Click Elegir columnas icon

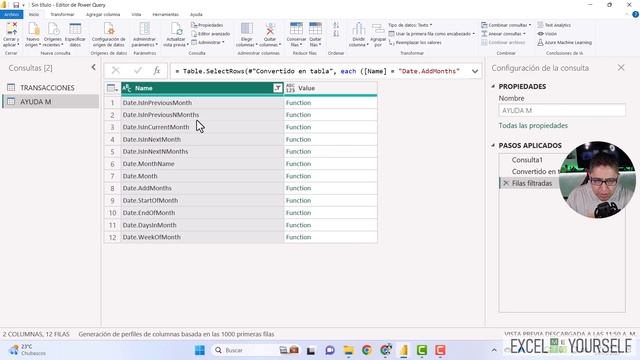(x=247, y=29)
